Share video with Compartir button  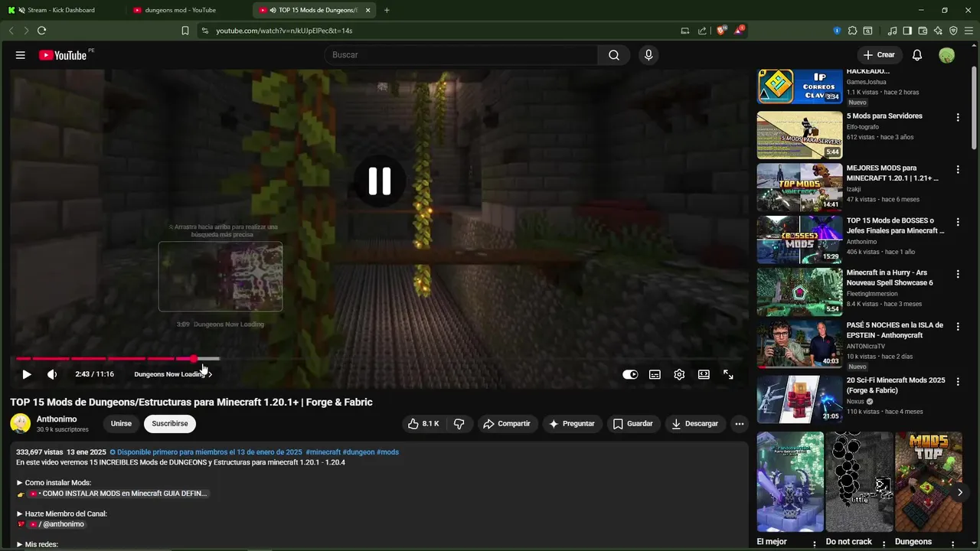tap(507, 423)
